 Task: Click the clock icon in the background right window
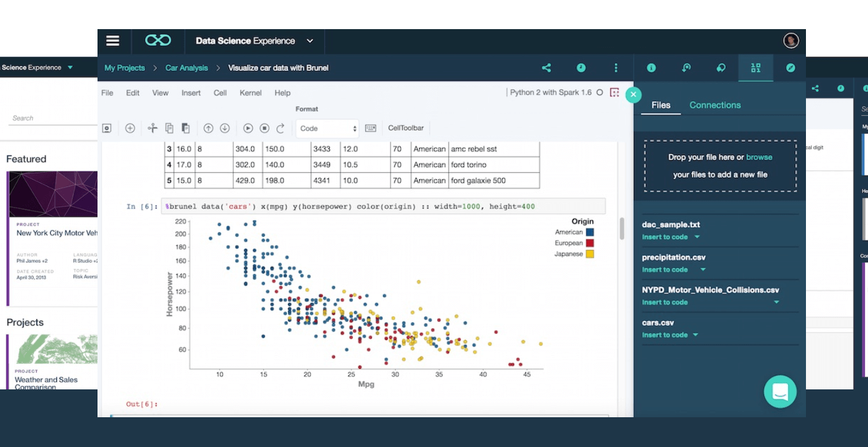coord(841,89)
